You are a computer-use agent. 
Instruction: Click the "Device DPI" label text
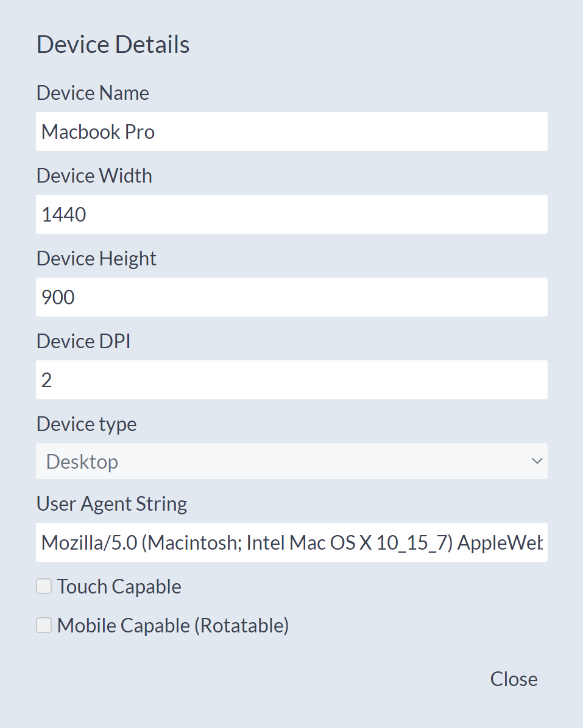pos(83,341)
